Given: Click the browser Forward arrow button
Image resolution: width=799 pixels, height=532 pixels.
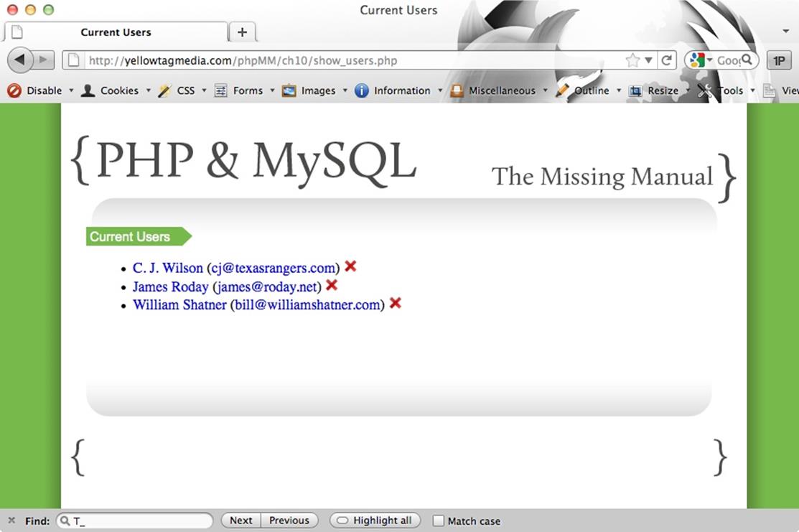Looking at the screenshot, I should pos(45,60).
